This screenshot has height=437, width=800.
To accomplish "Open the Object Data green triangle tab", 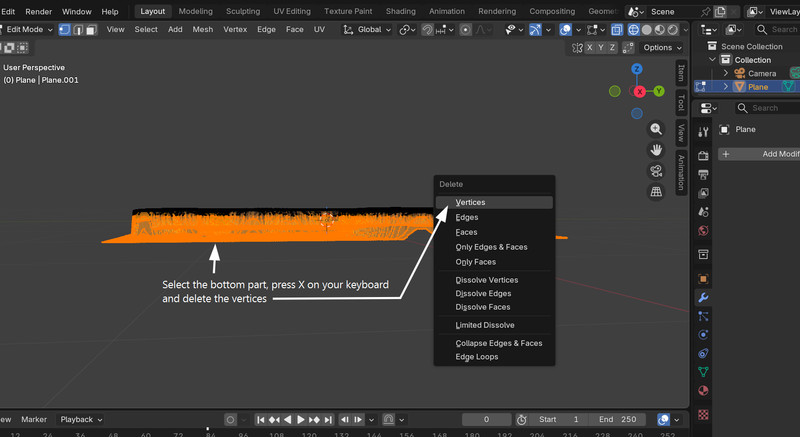I will pos(703,372).
